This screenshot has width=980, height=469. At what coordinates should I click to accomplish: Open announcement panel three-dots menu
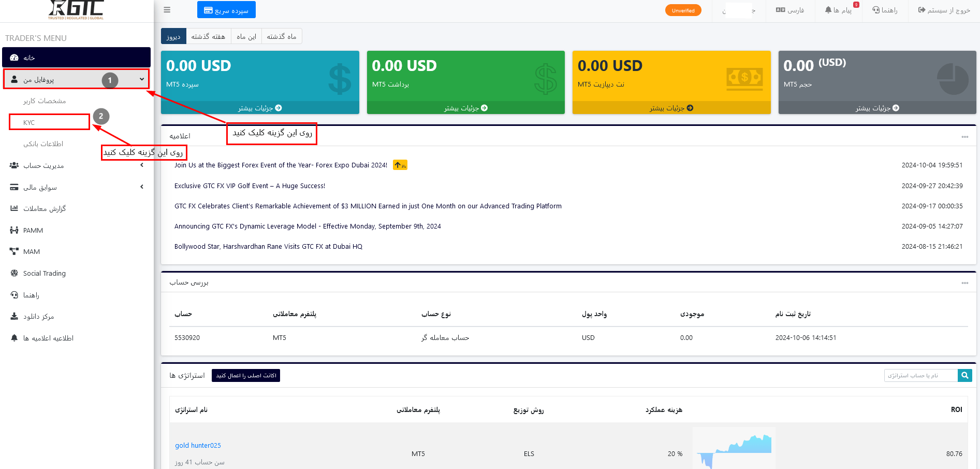coord(965,137)
